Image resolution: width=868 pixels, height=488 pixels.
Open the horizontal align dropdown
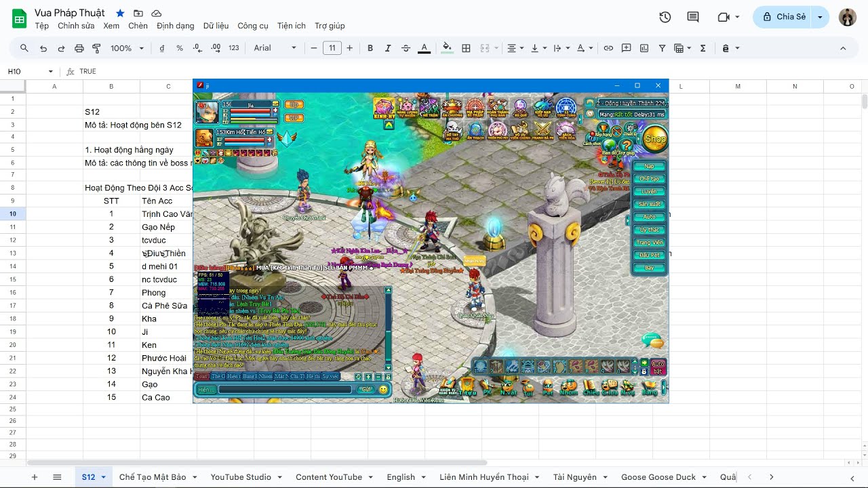(x=515, y=48)
